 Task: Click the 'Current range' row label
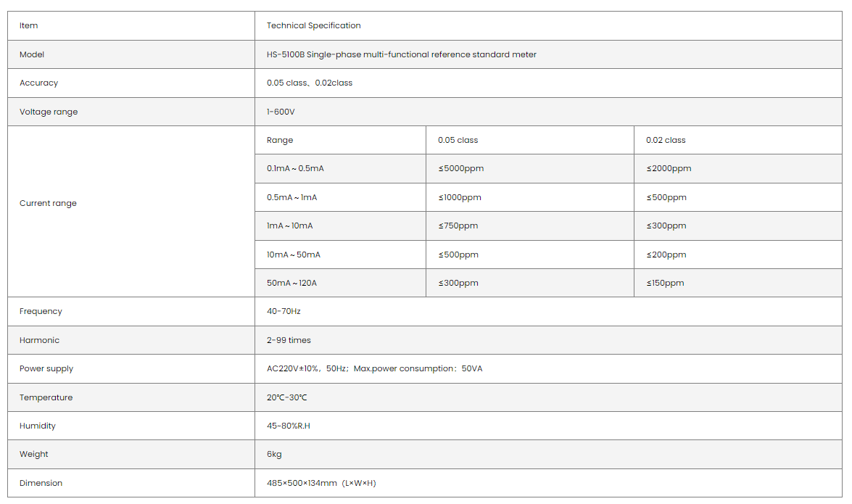click(x=48, y=204)
